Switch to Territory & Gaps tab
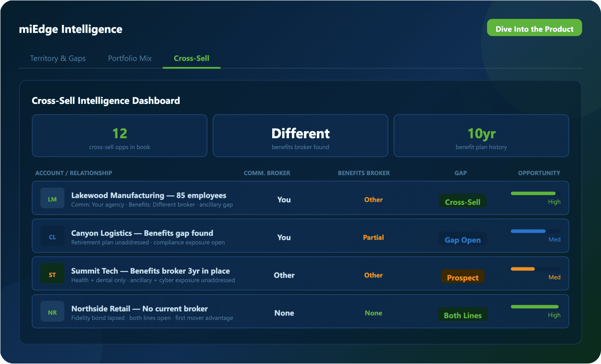The image size is (601, 364). pos(58,58)
